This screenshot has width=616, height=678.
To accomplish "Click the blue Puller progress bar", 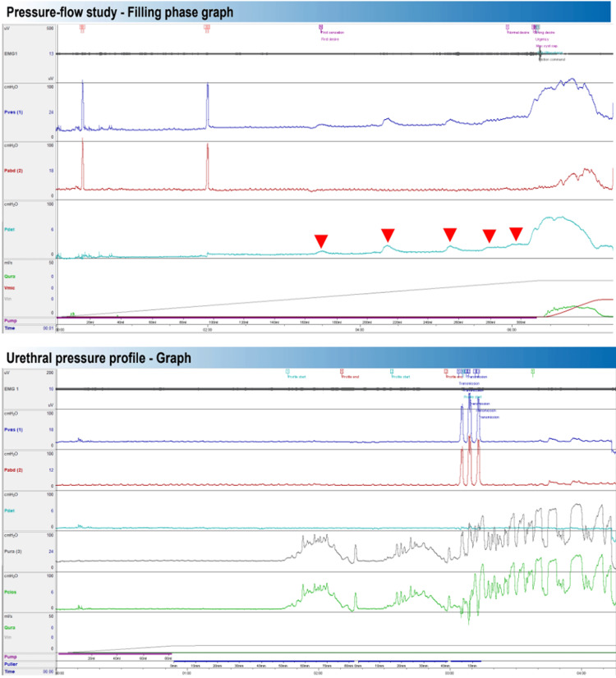I will 327,661.
